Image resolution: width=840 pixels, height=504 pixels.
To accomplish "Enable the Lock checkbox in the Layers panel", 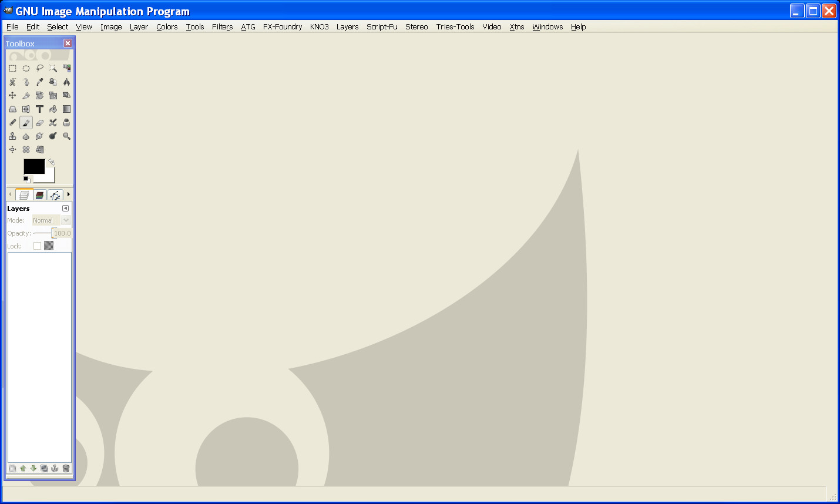I will click(x=36, y=246).
